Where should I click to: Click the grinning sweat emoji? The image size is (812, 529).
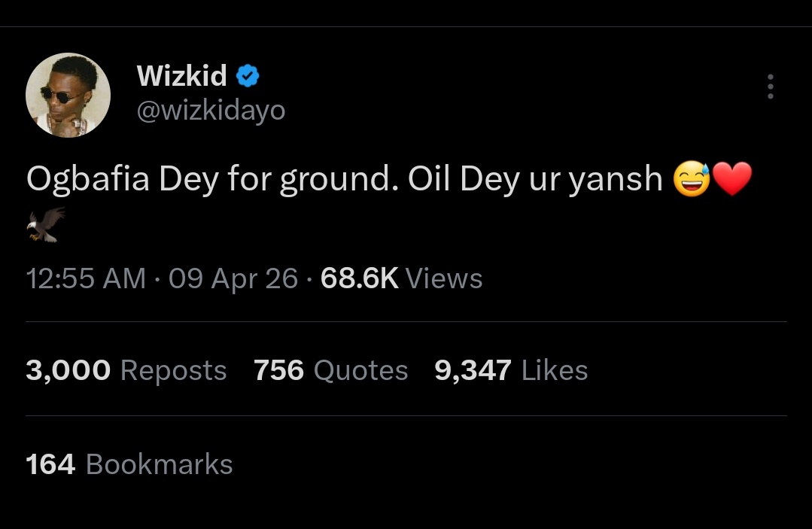coord(691,181)
